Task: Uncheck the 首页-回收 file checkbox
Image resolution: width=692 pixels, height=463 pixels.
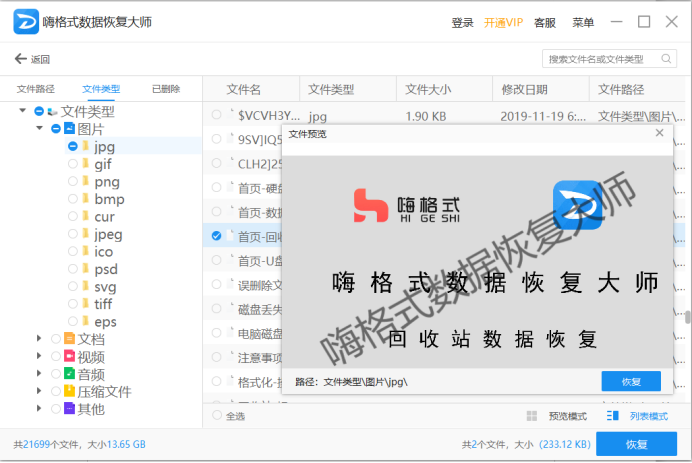Action: (216, 236)
